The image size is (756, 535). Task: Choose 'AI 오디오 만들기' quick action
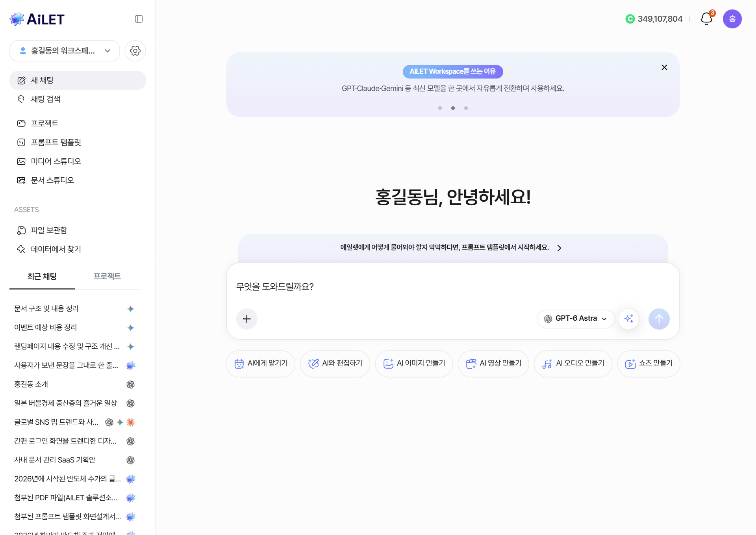pos(573,364)
